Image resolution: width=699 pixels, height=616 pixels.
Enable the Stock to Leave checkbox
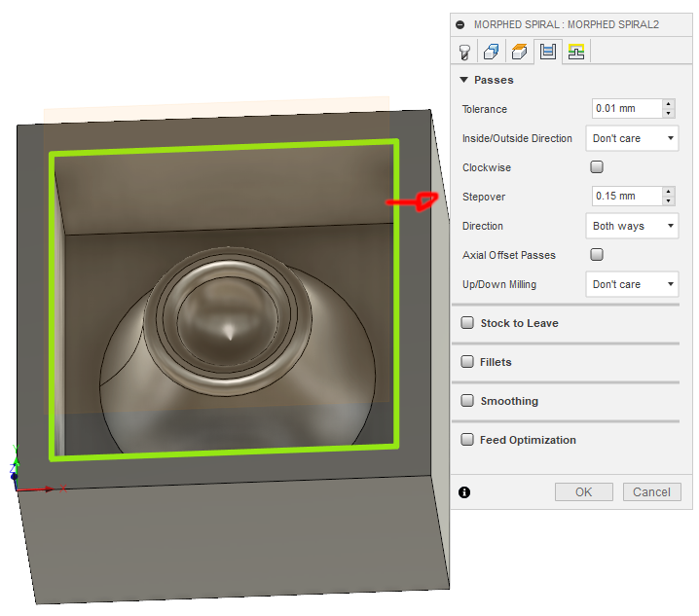tap(467, 323)
